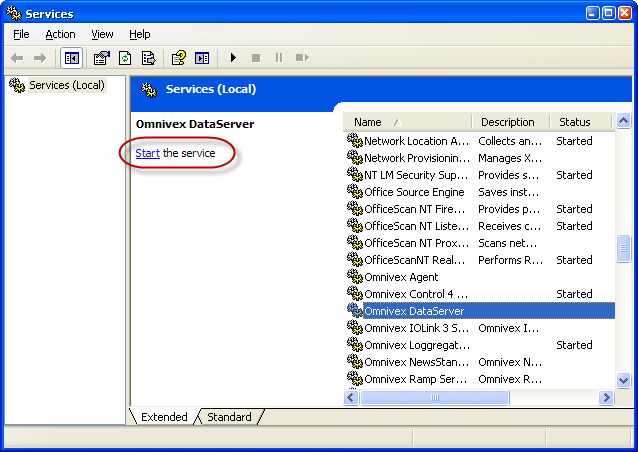Select OfficeScan NT Prox... service
Screen dimensions: 638x452
click(x=416, y=243)
